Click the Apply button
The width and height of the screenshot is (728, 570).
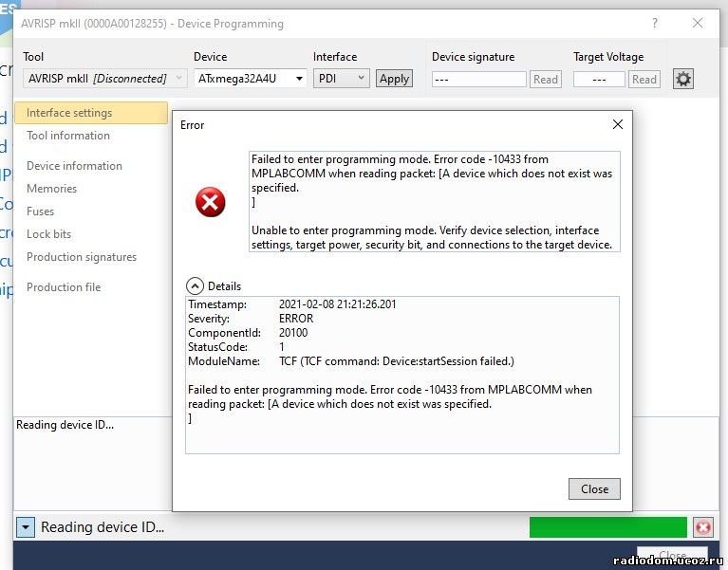pos(394,79)
